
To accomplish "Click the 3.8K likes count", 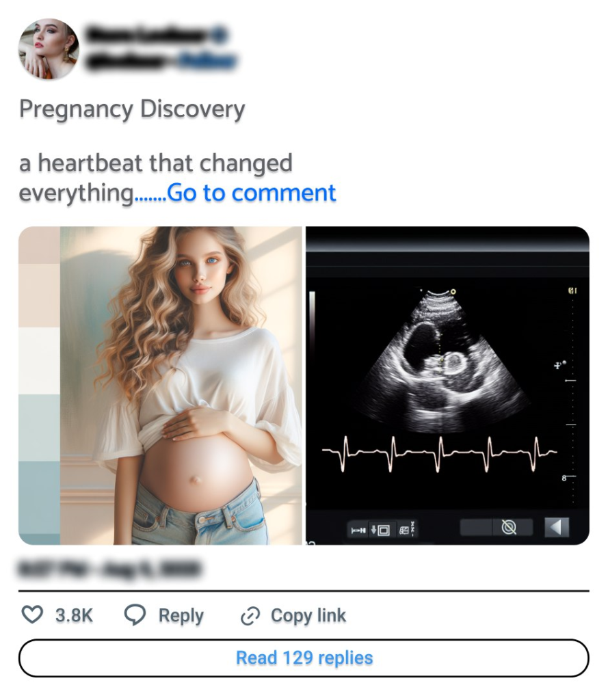I will pyautogui.click(x=74, y=615).
